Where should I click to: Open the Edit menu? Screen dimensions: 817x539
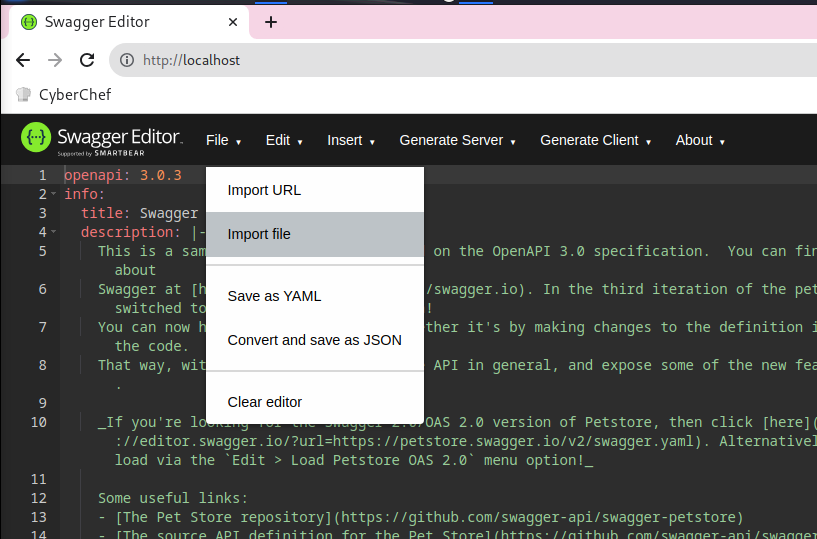pyautogui.click(x=284, y=140)
